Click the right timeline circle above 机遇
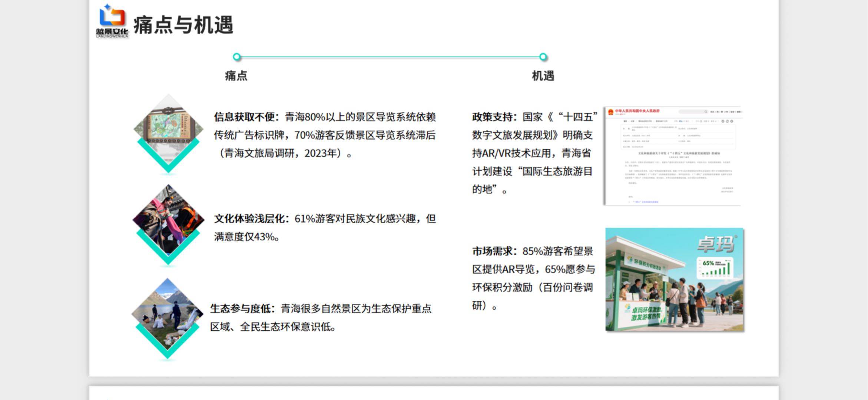The width and height of the screenshot is (868, 400). 543,57
